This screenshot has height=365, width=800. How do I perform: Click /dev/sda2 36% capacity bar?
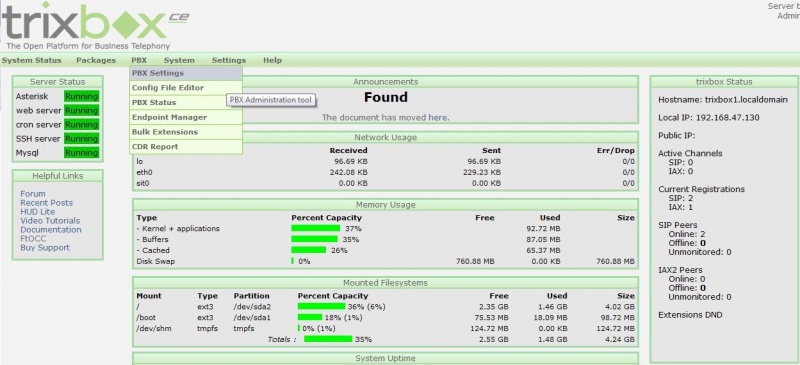tap(321, 307)
